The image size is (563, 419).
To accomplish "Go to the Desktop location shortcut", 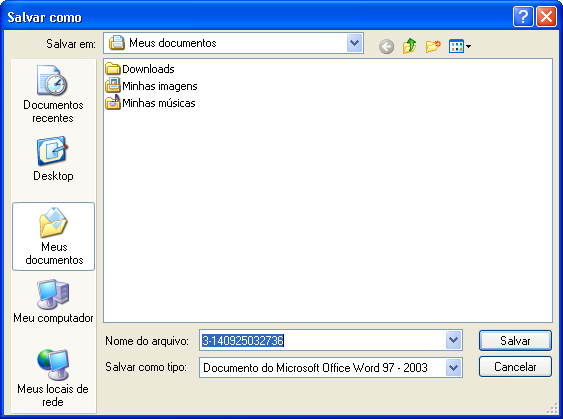I will (x=53, y=159).
